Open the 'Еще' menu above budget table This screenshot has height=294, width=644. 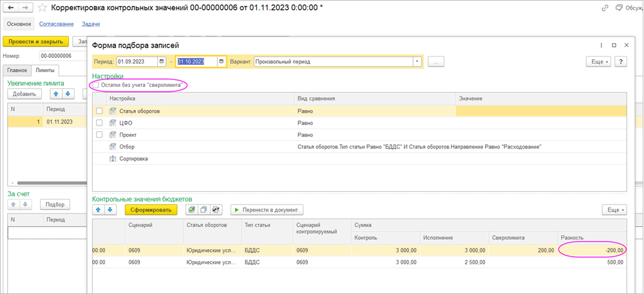[x=614, y=210]
